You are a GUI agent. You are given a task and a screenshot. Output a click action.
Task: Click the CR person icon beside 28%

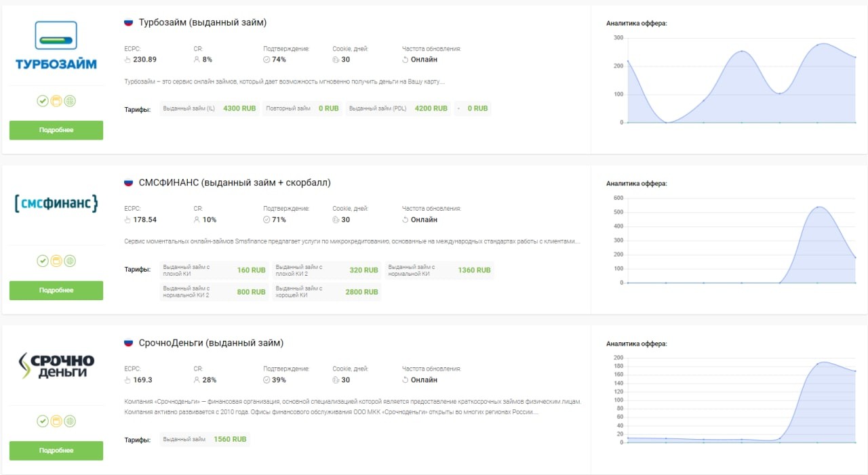click(x=197, y=380)
